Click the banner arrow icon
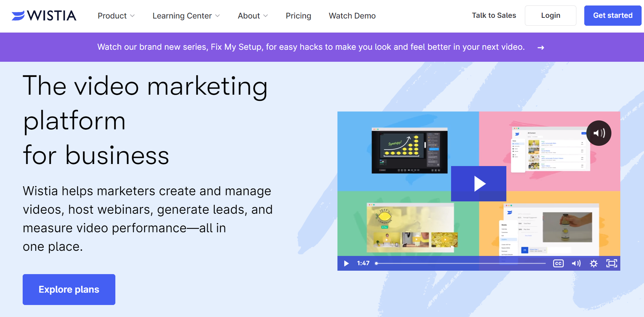Image resolution: width=644 pixels, height=317 pixels. (x=541, y=48)
